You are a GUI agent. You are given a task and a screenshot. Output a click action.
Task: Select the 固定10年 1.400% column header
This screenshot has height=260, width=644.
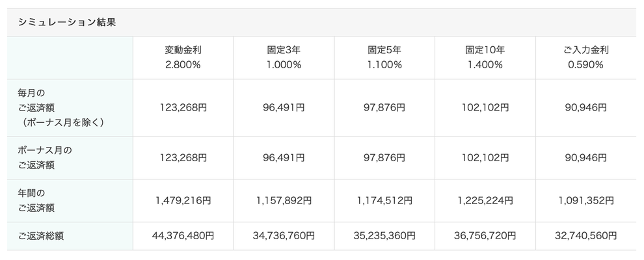(485, 57)
